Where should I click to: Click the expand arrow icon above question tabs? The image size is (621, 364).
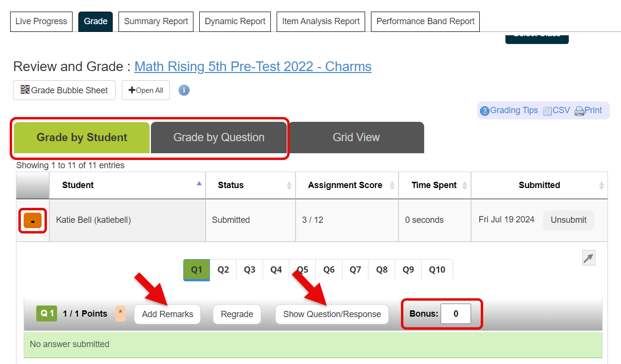pyautogui.click(x=589, y=258)
